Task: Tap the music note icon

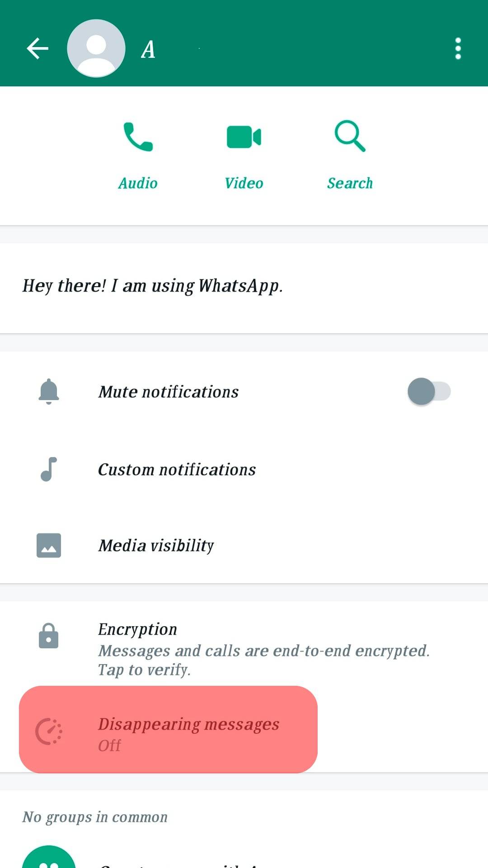Action: (x=49, y=469)
